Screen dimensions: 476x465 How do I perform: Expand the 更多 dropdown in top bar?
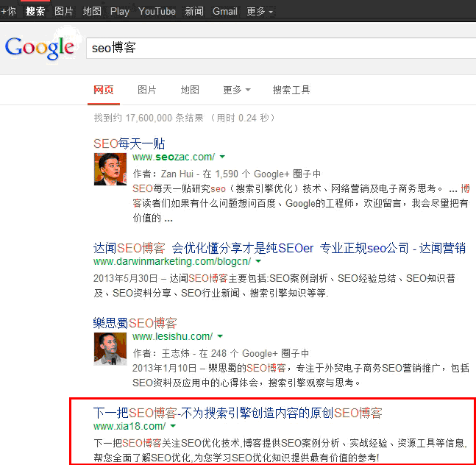tap(260, 12)
